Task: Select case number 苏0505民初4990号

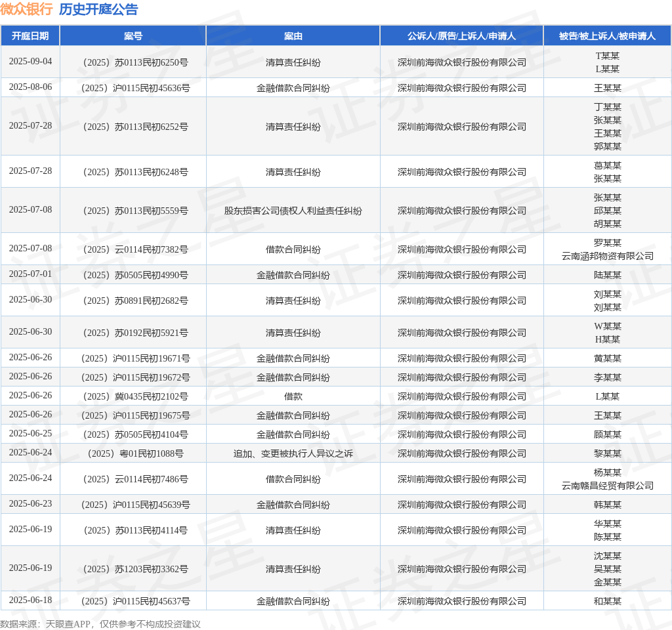Action: (135, 275)
